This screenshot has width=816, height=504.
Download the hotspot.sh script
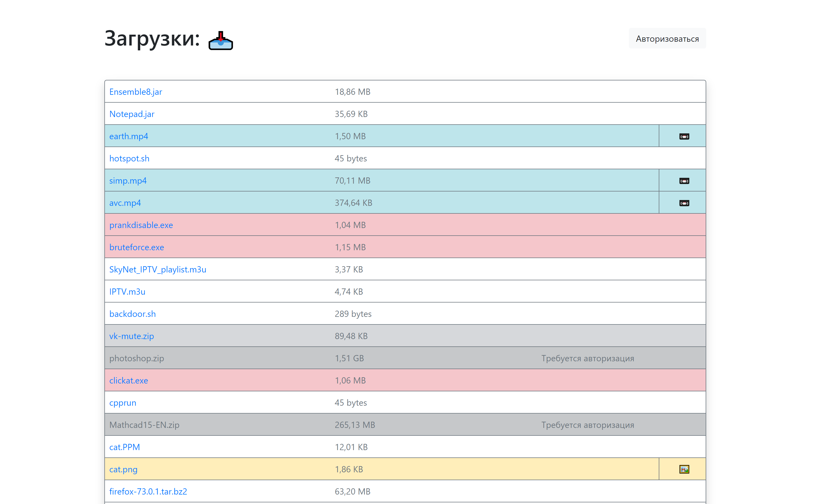click(x=129, y=158)
